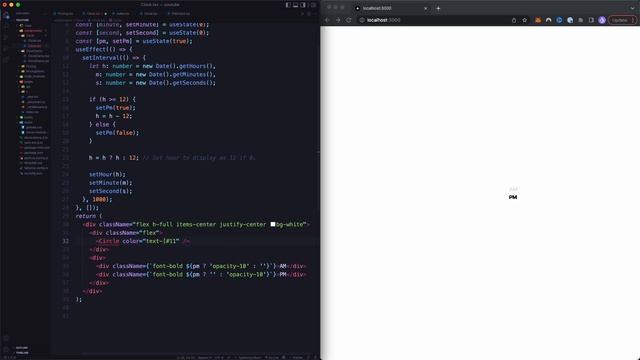The image size is (640, 360).
Task: Close the localhost:3000 browser tab
Action: tap(425, 8)
